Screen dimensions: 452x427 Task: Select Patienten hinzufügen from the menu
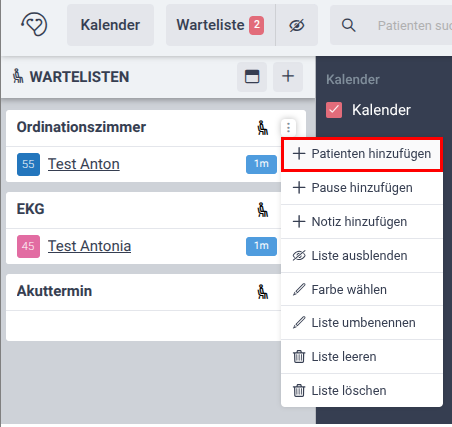(x=362, y=154)
